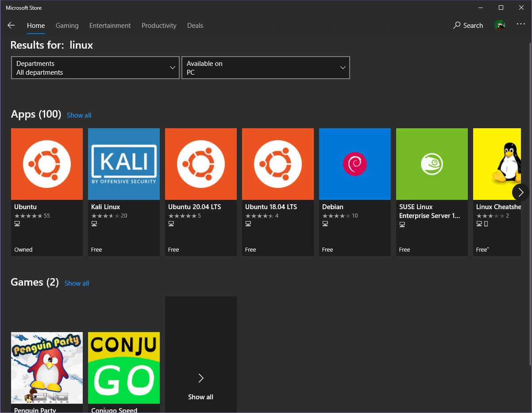Open the Penguin Party game thumbnail

point(47,368)
